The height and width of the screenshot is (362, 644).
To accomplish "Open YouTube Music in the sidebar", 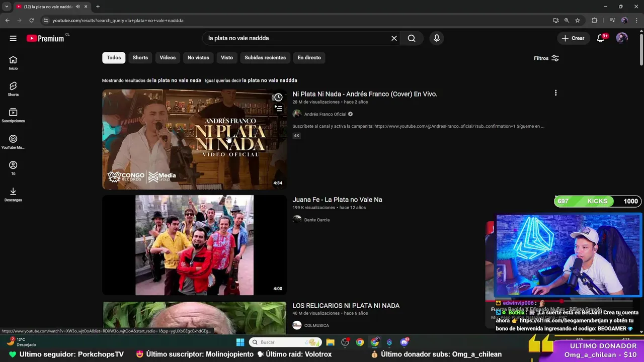I will point(13,142).
